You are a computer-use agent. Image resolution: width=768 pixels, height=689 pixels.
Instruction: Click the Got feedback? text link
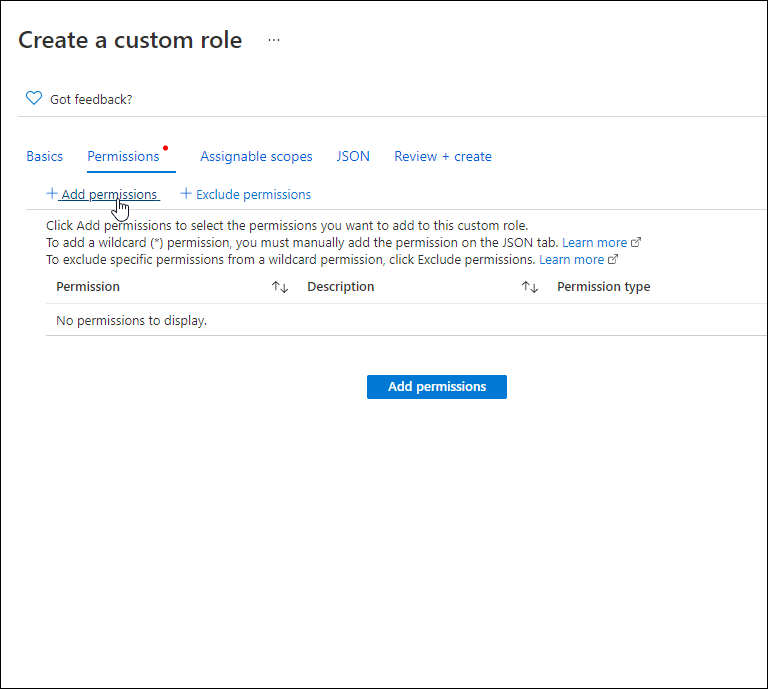click(91, 99)
